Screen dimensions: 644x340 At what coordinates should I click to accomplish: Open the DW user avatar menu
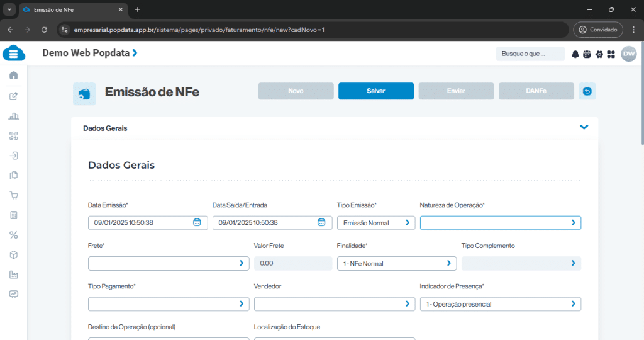tap(628, 54)
